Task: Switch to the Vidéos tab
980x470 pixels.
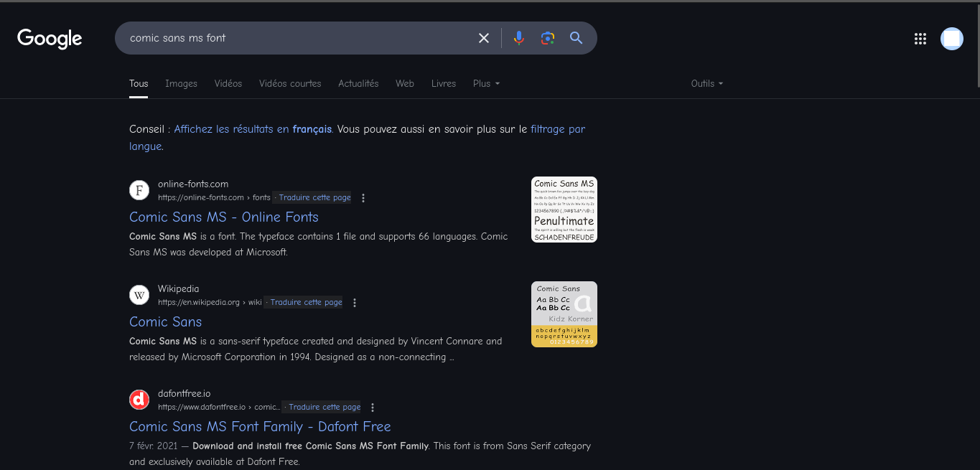Action: (x=228, y=84)
